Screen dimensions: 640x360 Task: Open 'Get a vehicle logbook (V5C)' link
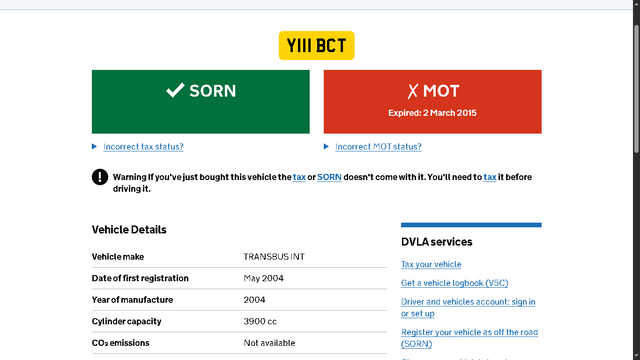point(454,283)
